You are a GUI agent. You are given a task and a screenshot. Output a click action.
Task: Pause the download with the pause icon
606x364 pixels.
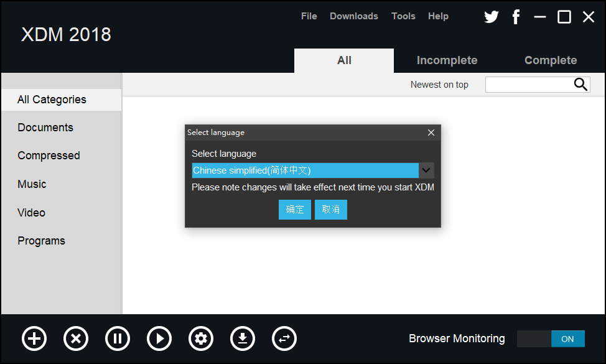click(x=118, y=338)
